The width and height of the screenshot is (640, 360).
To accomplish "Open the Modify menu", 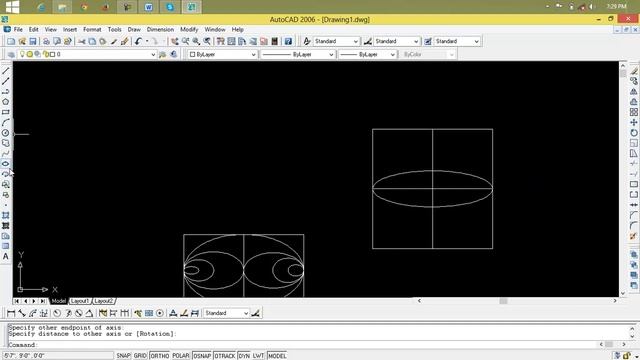I will (x=189, y=29).
